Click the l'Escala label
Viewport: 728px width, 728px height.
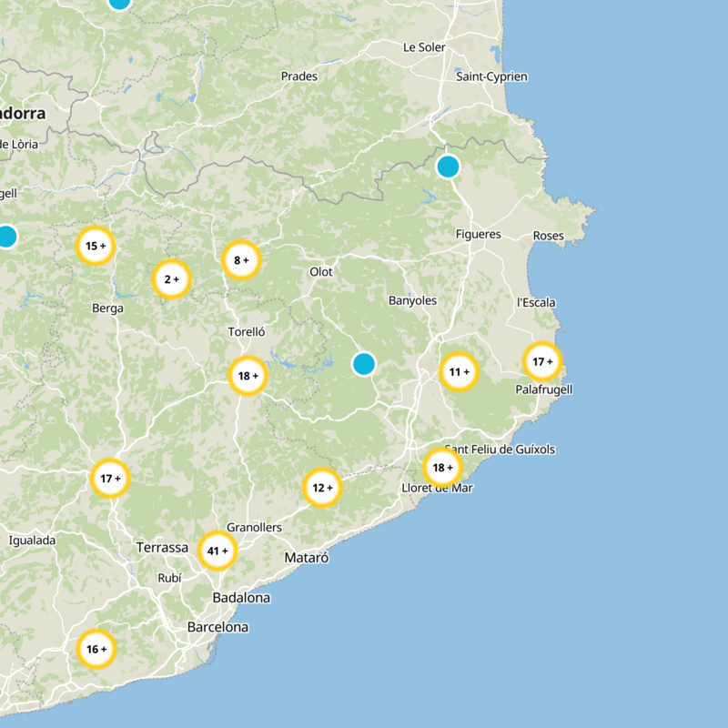coord(536,303)
